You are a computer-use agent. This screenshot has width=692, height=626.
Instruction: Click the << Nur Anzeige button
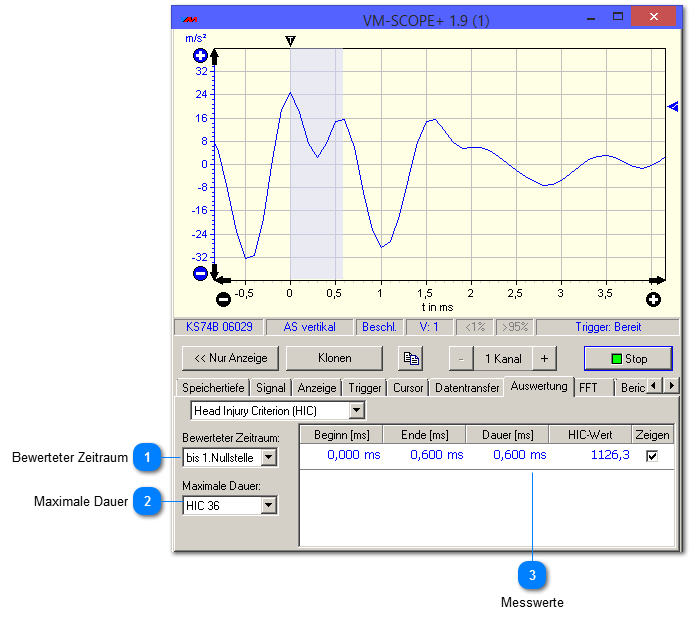[229, 358]
